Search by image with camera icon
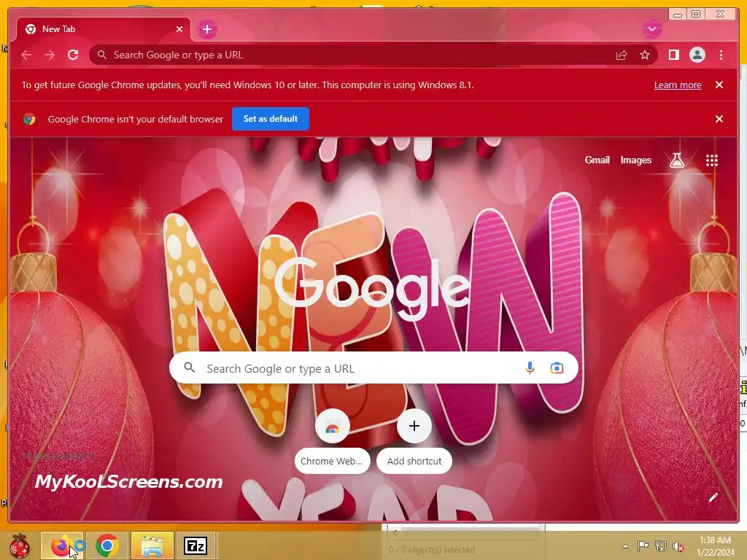The width and height of the screenshot is (747, 560). point(557,368)
